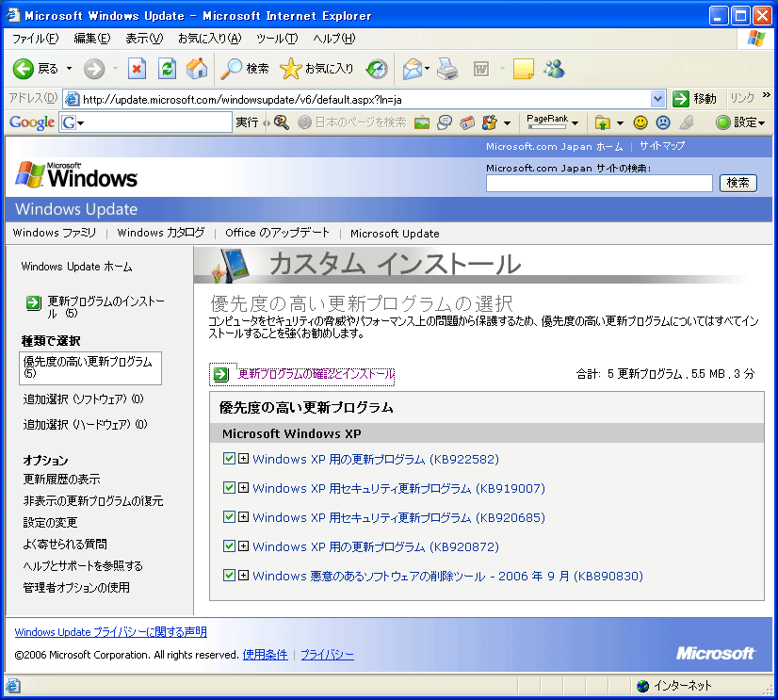778x700 pixels.
Task: Click the highlighter pen icon on Google toolbar
Action: pos(687,122)
